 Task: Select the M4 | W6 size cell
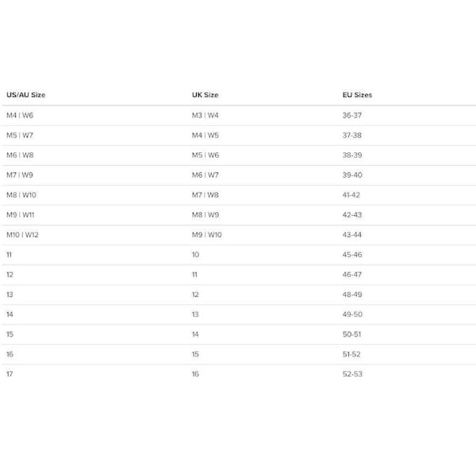(x=20, y=116)
